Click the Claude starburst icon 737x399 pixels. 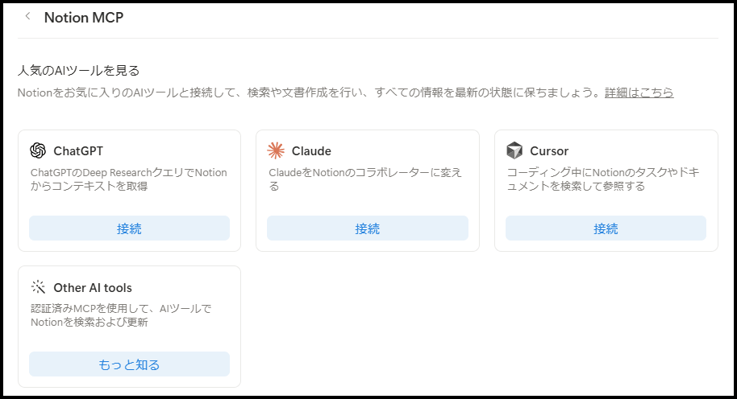[276, 150]
